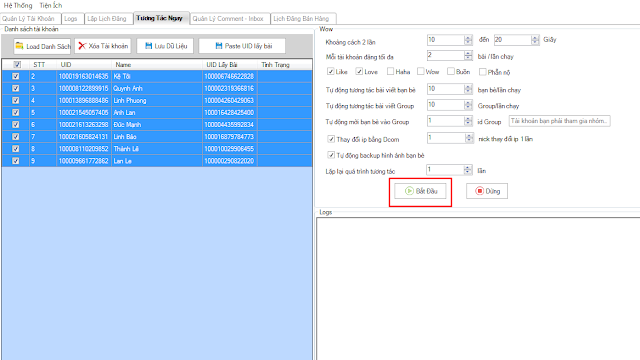This screenshot has width=640, height=360.
Task: Click the red X Xóa Tài khoản icon
Action: [82, 46]
